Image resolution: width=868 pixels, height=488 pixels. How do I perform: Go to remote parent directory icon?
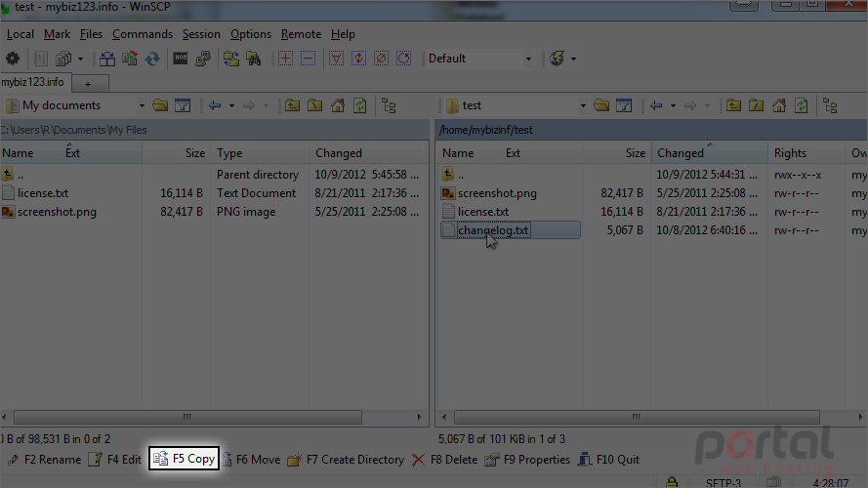pos(733,105)
